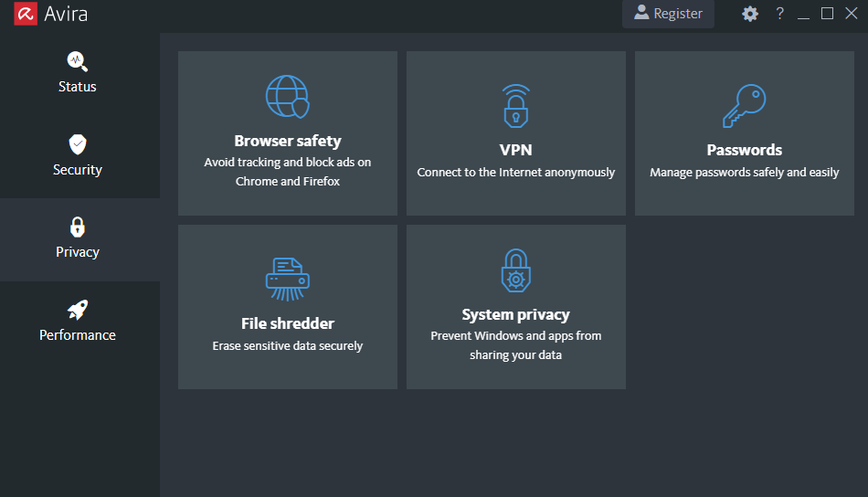This screenshot has height=497, width=868.
Task: Go to the Performance section label
Action: [x=78, y=335]
